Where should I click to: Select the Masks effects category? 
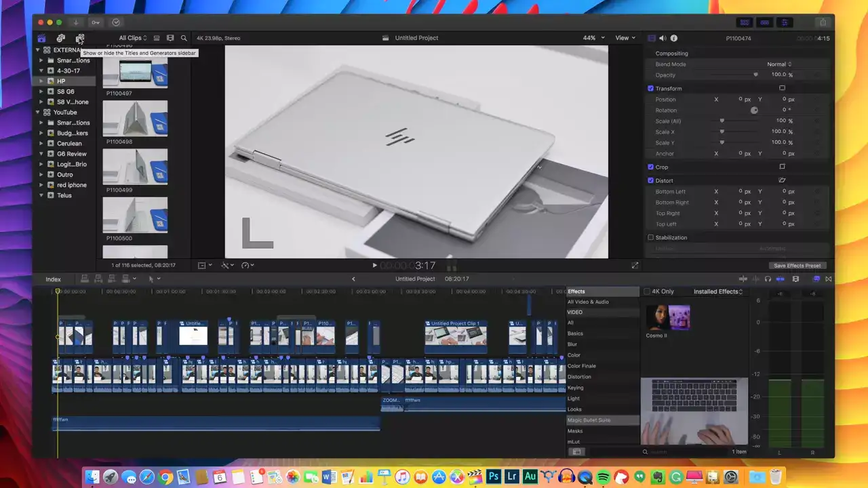click(575, 431)
